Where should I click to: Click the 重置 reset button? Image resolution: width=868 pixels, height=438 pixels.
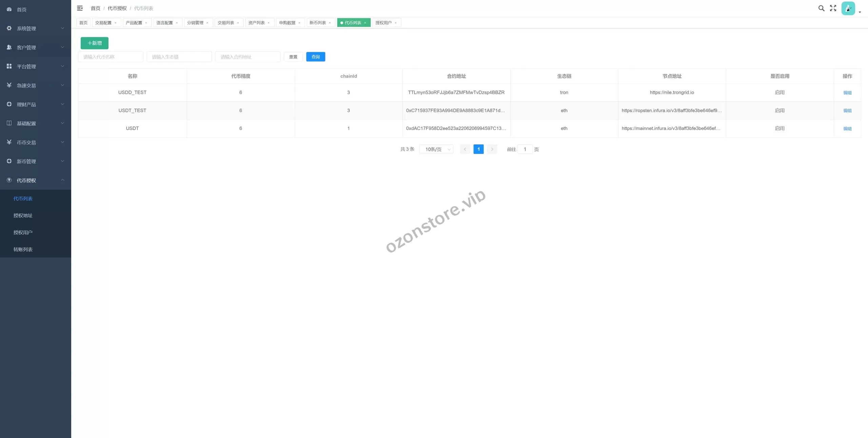[293, 57]
